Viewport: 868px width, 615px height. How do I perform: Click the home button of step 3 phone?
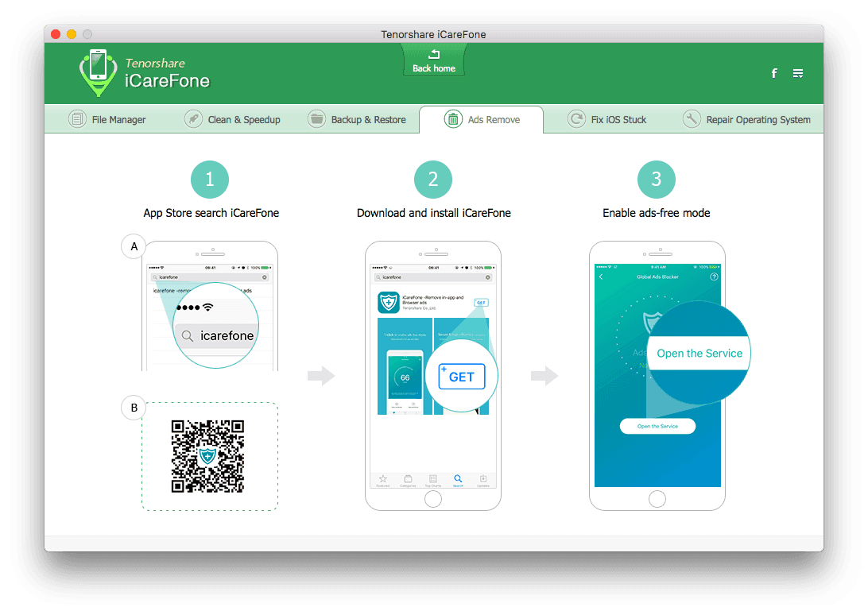click(657, 499)
